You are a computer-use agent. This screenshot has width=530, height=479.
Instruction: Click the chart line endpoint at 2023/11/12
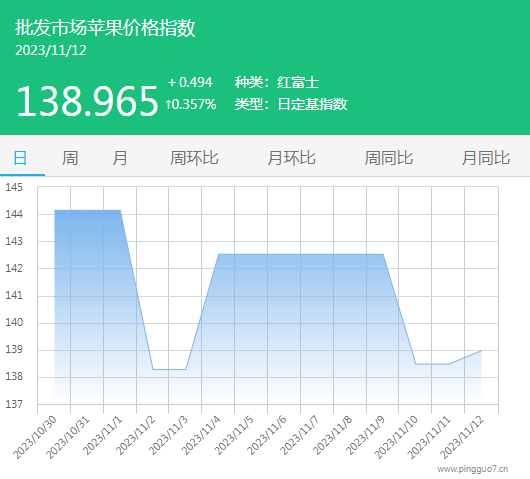(481, 351)
